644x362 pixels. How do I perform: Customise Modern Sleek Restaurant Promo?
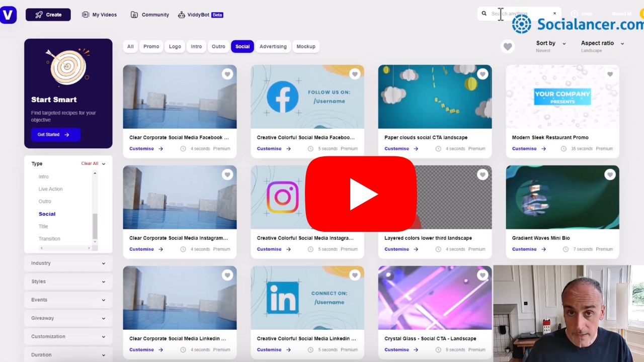[x=529, y=148]
